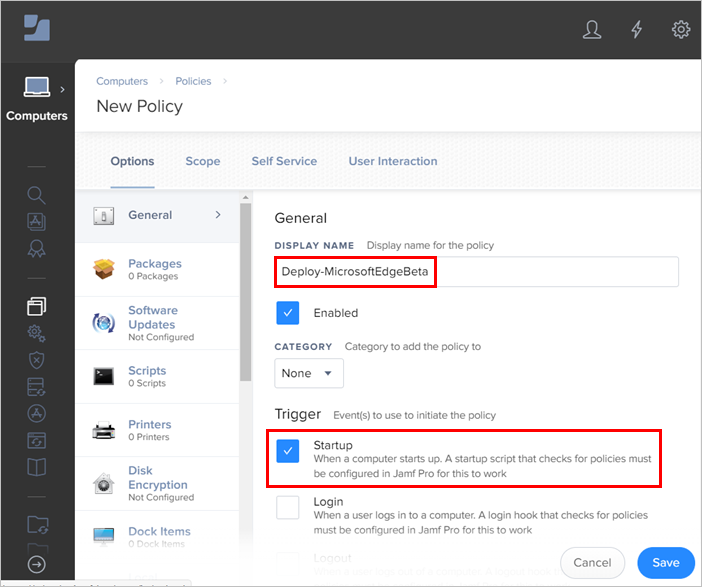
Task: Click the Display Name input field
Action: pos(476,271)
